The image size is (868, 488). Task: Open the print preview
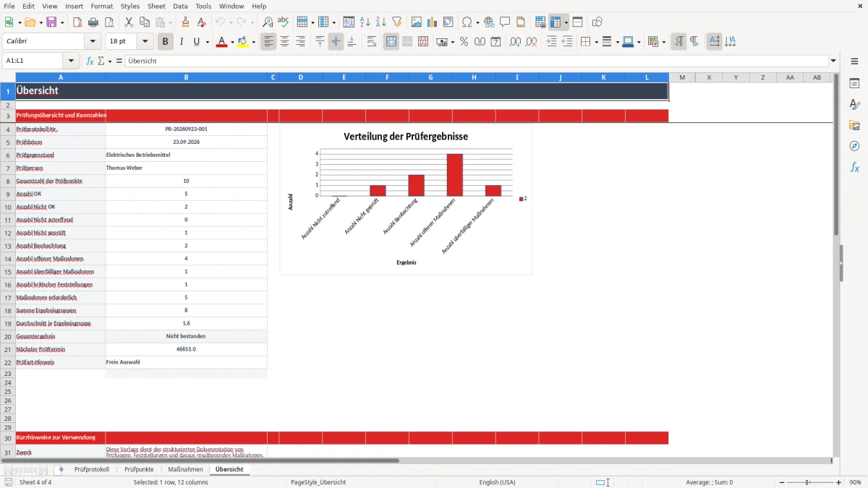(x=109, y=22)
